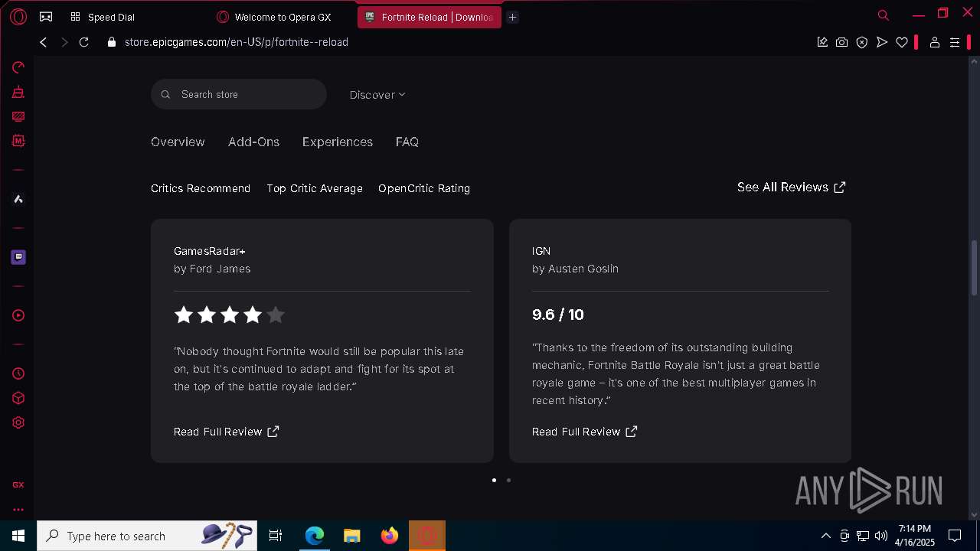
Task: Click the Critics Recommend label
Action: pos(201,188)
